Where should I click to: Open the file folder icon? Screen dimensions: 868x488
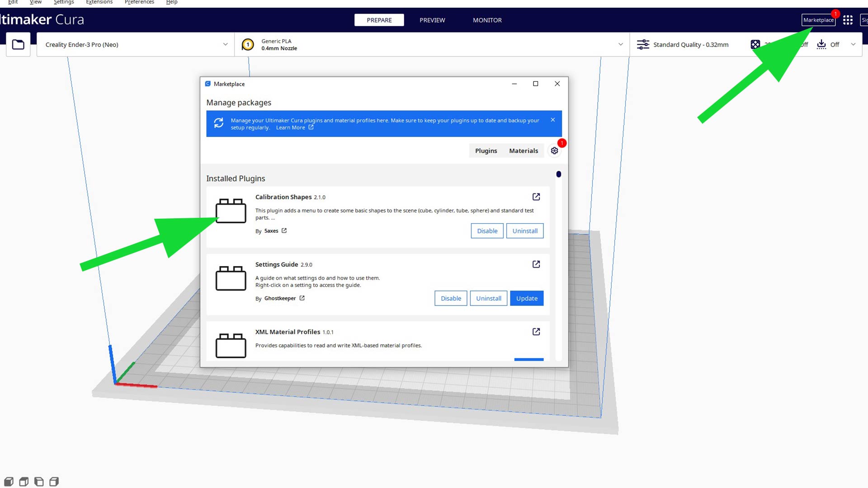click(x=18, y=44)
